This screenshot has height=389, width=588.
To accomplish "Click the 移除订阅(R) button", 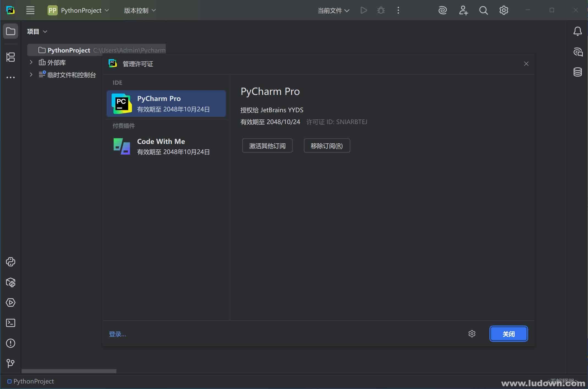I will 327,146.
